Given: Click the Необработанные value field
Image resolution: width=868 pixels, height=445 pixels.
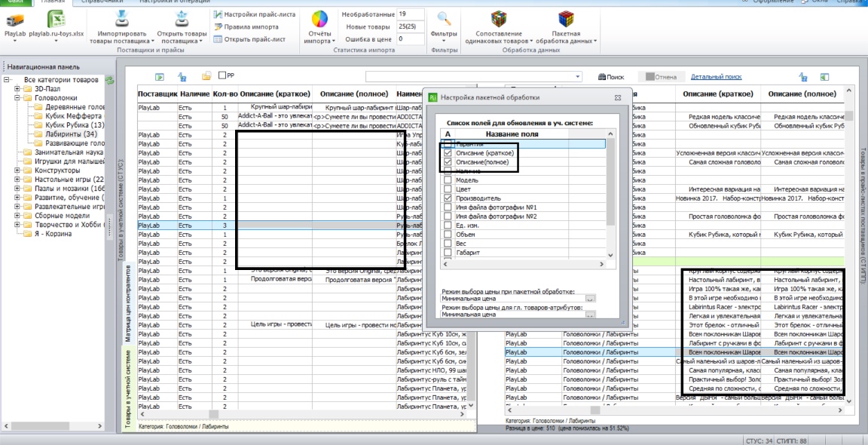Looking at the screenshot, I should (410, 14).
